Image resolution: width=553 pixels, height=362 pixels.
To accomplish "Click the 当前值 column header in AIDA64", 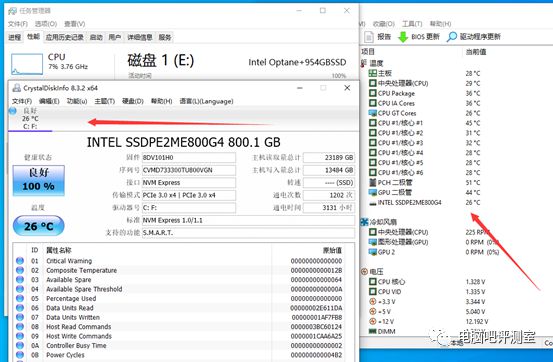I will pos(476,52).
